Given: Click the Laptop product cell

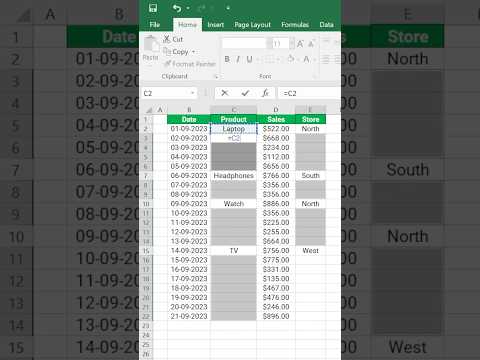Looking at the screenshot, I should pyautogui.click(x=234, y=129).
